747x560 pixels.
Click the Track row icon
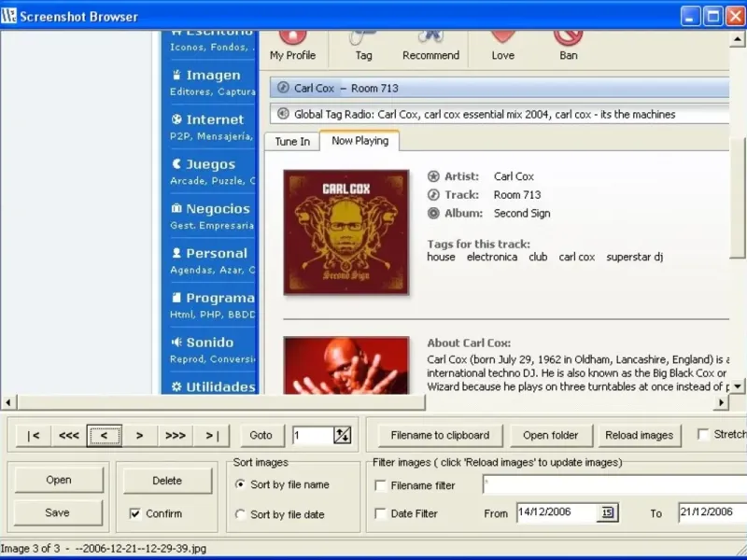coord(433,195)
